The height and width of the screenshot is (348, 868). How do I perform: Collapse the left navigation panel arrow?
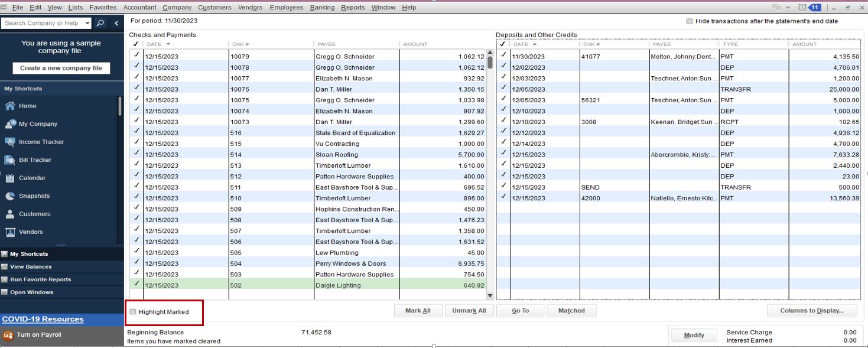click(x=116, y=22)
